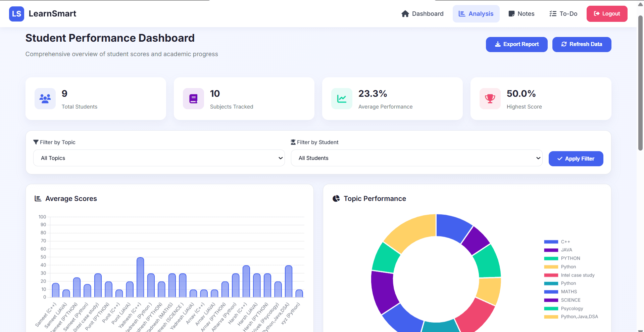
Task: Click the chart icon beside Analysis
Action: [462, 14]
